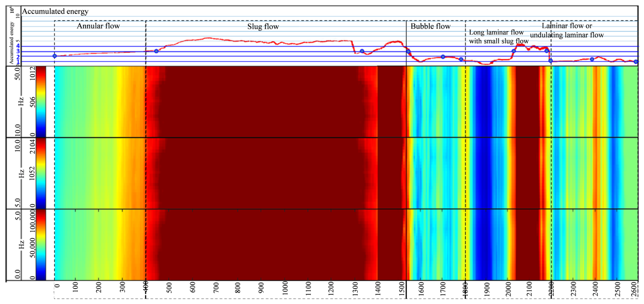644x304 pixels.
Task: Click the 'Annular flow' region label
Action: tap(98, 26)
